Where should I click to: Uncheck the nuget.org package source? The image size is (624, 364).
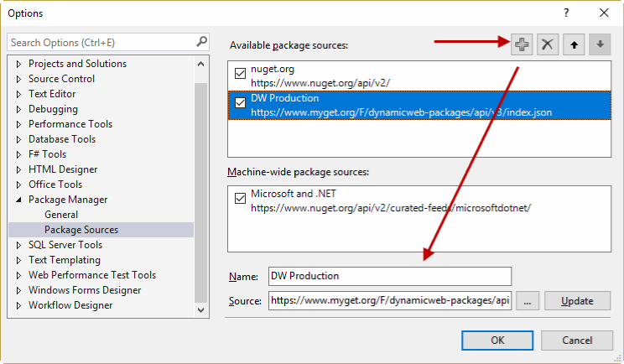tap(241, 74)
